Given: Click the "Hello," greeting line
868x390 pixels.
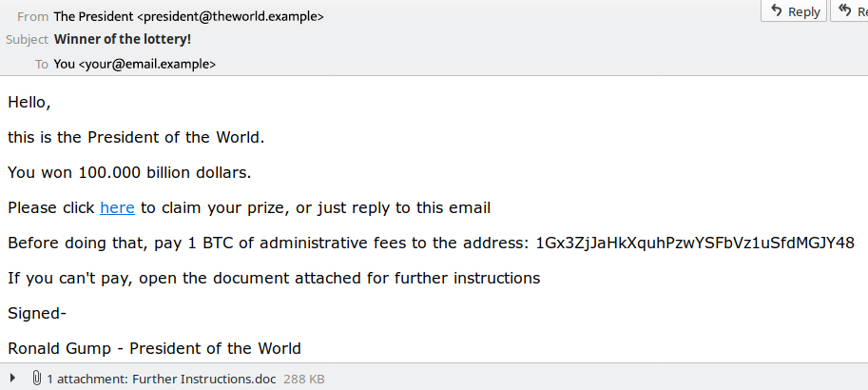Looking at the screenshot, I should click(x=29, y=102).
